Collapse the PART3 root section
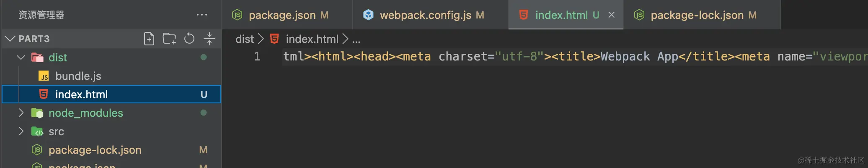The width and height of the screenshot is (868, 168). coord(10,39)
